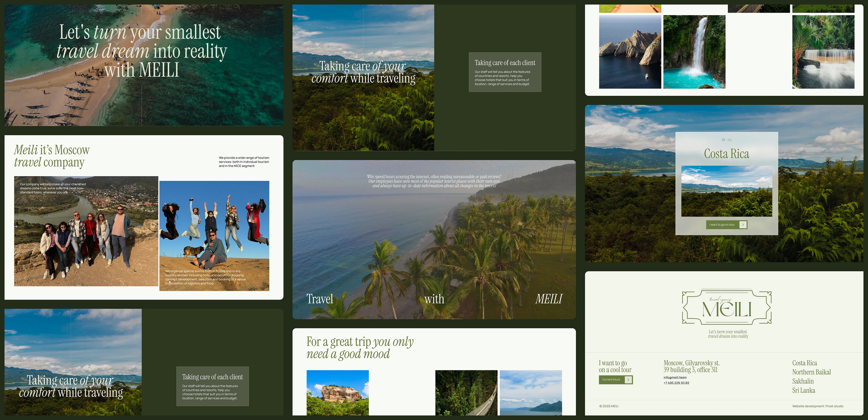Select the forest suspension bridge thumbnail
Image resolution: width=868 pixels, height=420 pixels.
click(466, 393)
